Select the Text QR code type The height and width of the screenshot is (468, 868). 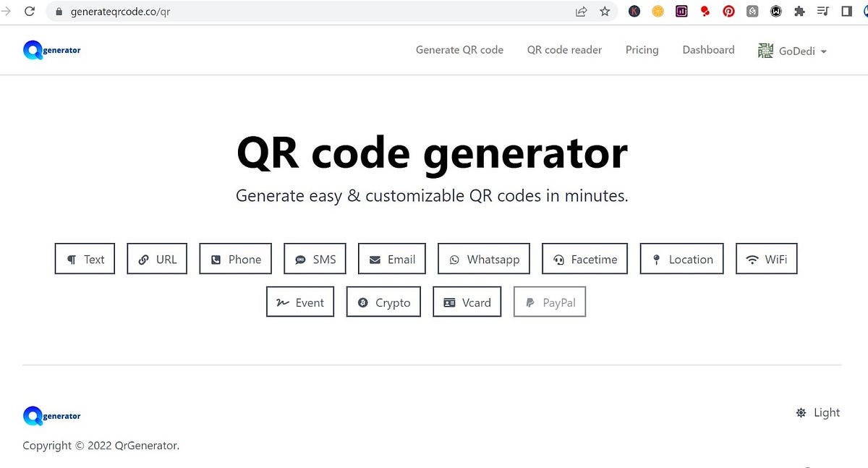(x=85, y=258)
